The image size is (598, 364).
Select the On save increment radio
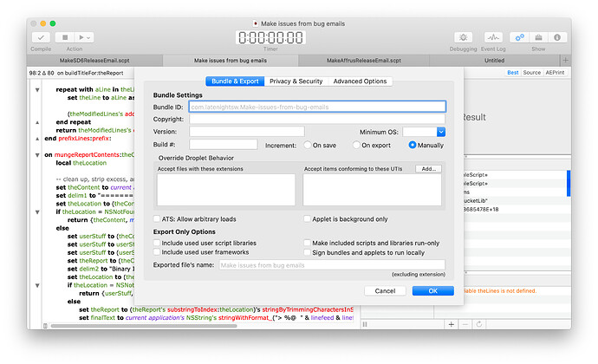point(308,145)
